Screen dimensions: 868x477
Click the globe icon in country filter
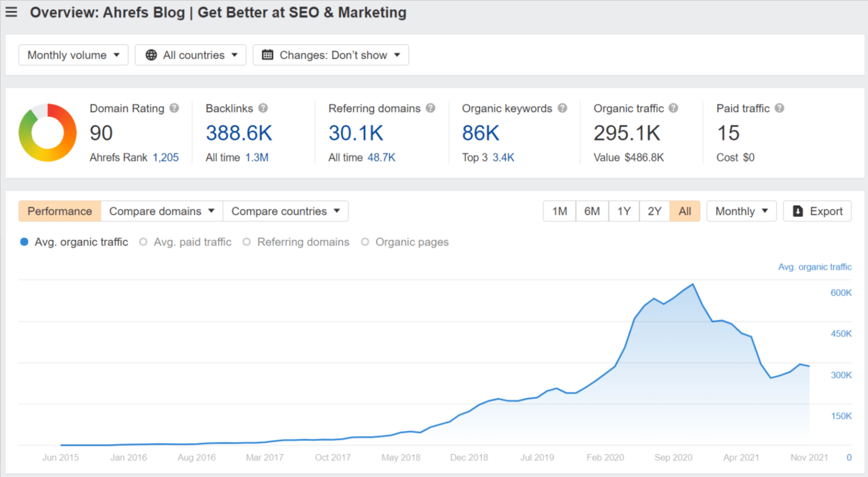[151, 55]
